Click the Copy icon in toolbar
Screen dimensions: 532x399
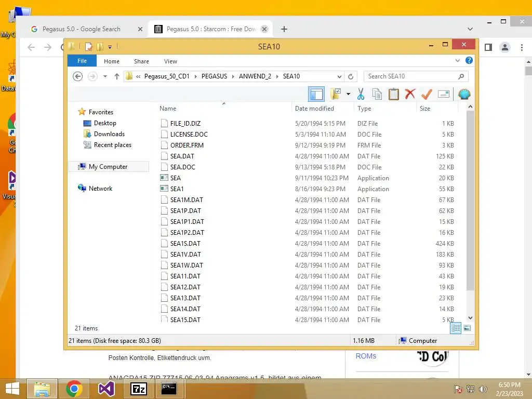pos(377,94)
